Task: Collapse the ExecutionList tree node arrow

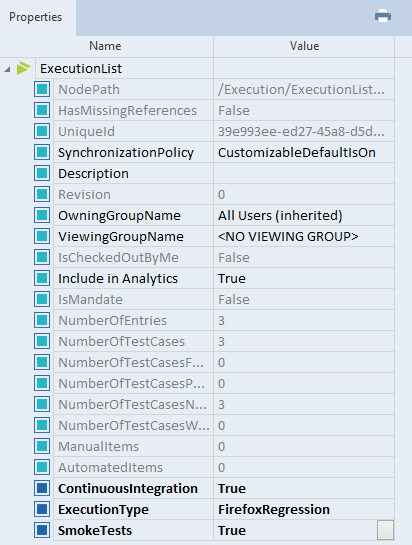Action: (7, 69)
